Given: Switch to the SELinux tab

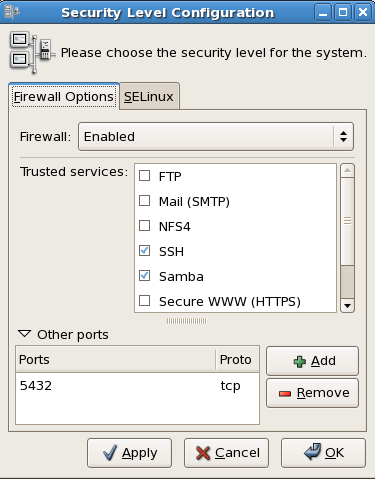Looking at the screenshot, I should pos(149,97).
